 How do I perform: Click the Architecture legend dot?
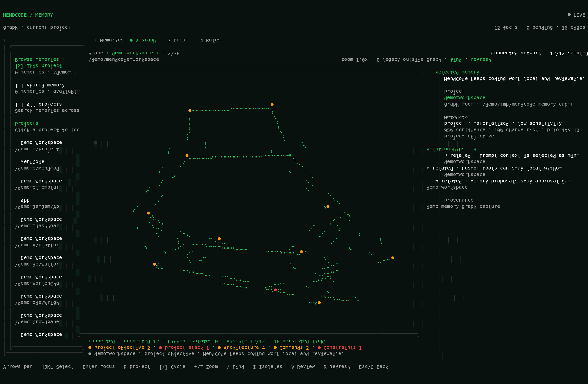click(x=219, y=348)
